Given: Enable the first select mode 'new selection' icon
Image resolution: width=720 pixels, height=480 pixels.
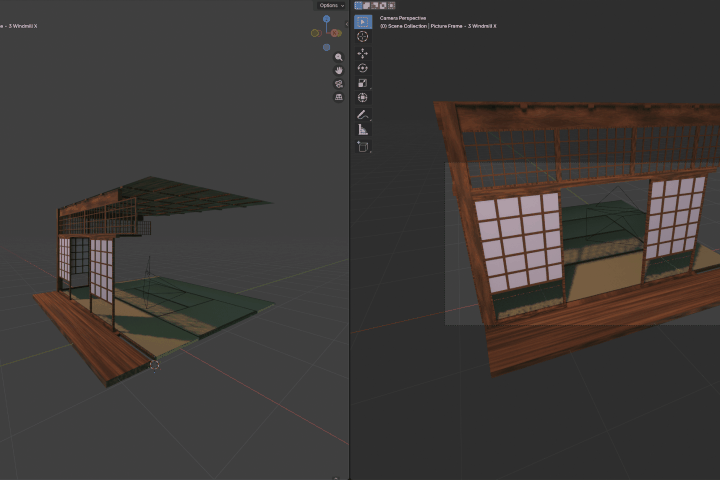Looking at the screenshot, I should coord(358,6).
